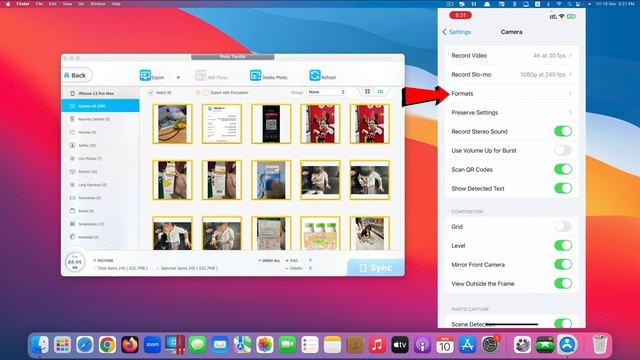640x360 pixels.
Task: Select the receipt document photo thumbnail
Action: 222,124
